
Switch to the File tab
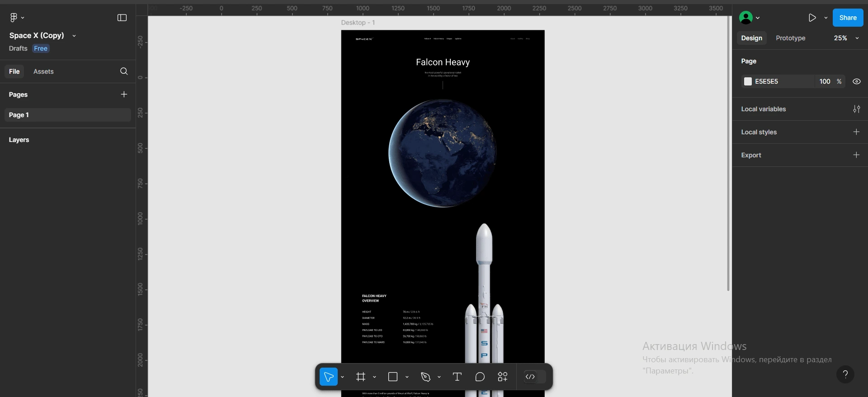click(14, 71)
